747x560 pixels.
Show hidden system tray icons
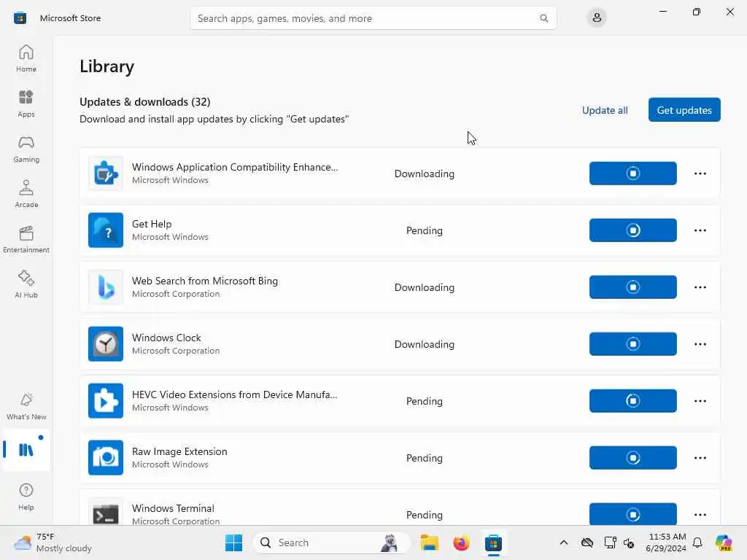564,542
